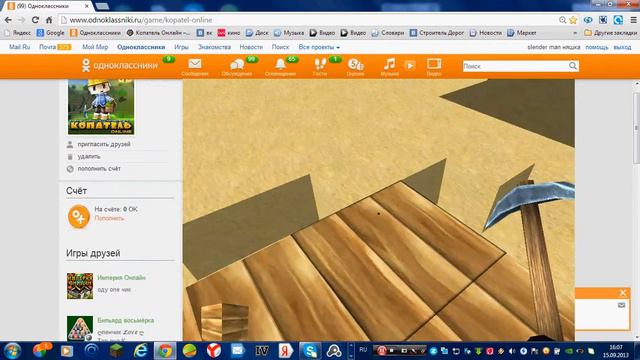Click the Odnoklassniki logo
Viewport: 640px width, 360px height.
tap(119, 65)
